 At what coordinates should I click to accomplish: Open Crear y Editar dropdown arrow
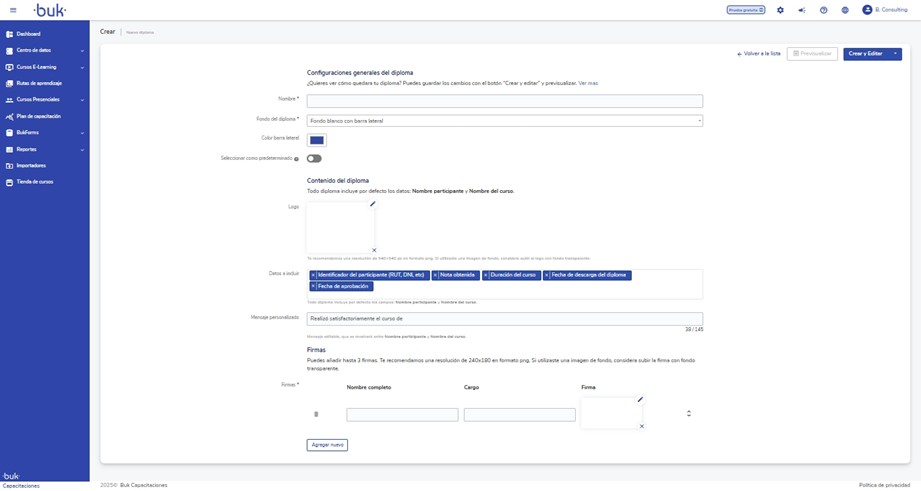[895, 54]
